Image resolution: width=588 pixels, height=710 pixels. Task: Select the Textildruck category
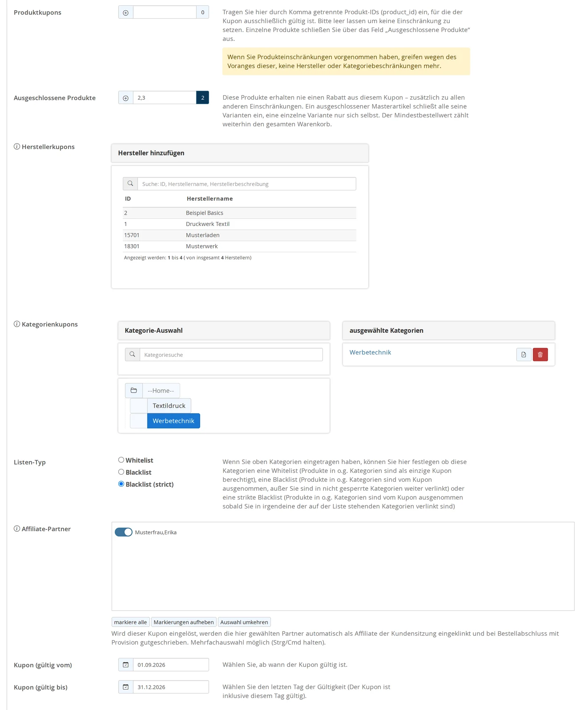169,406
